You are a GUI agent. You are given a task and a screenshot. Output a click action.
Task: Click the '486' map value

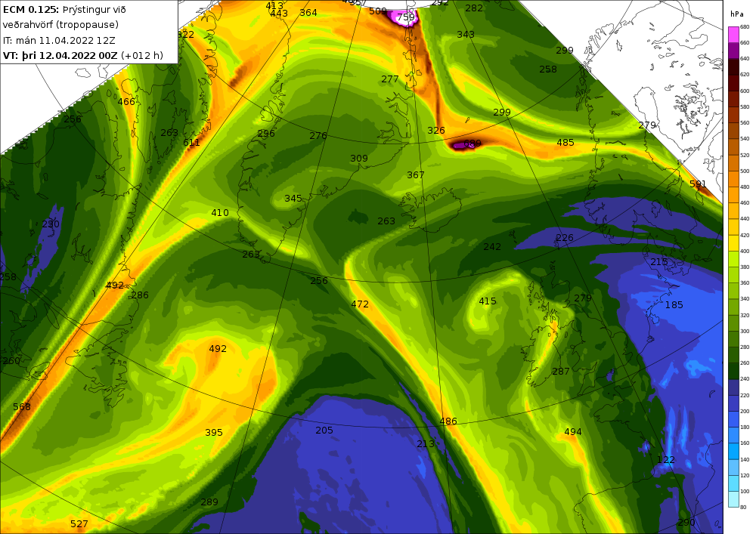pyautogui.click(x=448, y=421)
